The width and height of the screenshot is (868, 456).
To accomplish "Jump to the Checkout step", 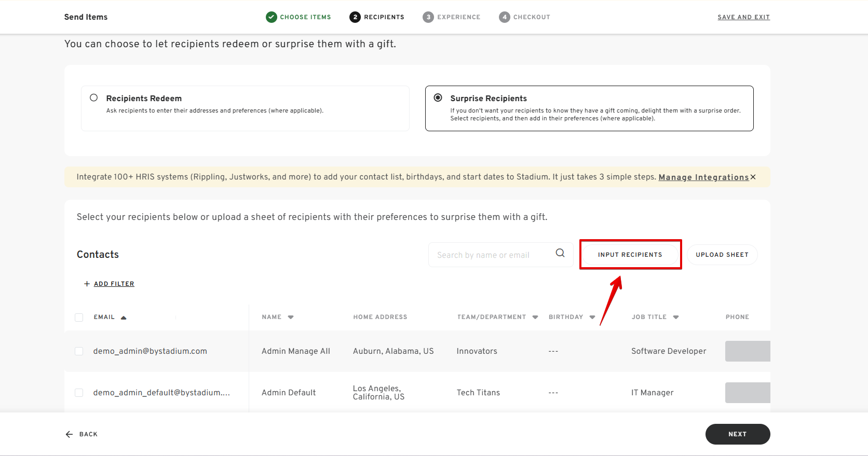I will [532, 17].
